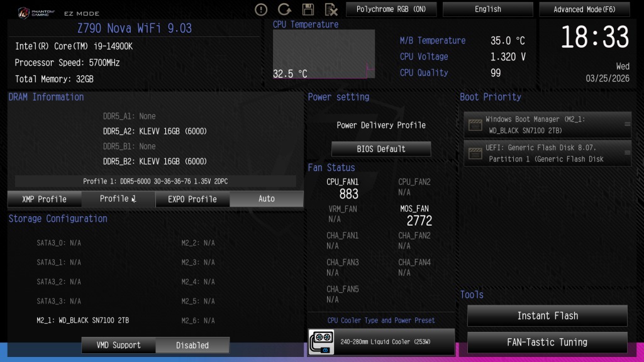The image size is (644, 362).
Task: Click SATA3_2: N/A entry
Action: (58, 282)
